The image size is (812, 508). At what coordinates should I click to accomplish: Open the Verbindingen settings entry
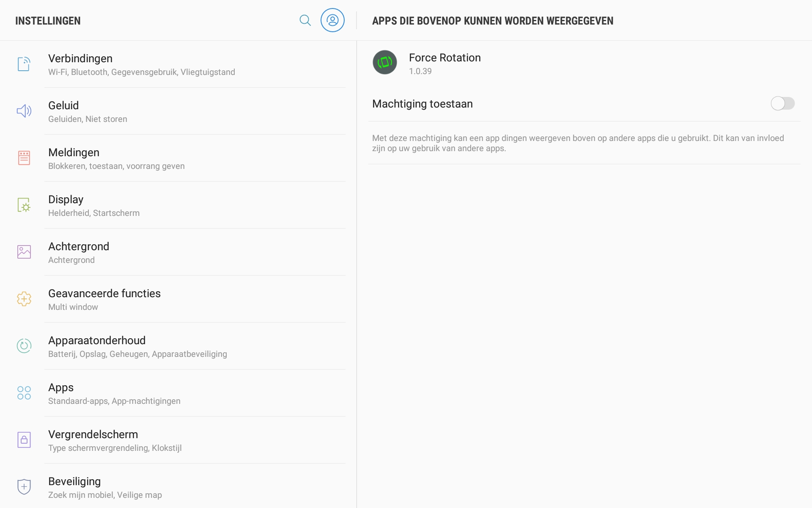[x=178, y=64]
